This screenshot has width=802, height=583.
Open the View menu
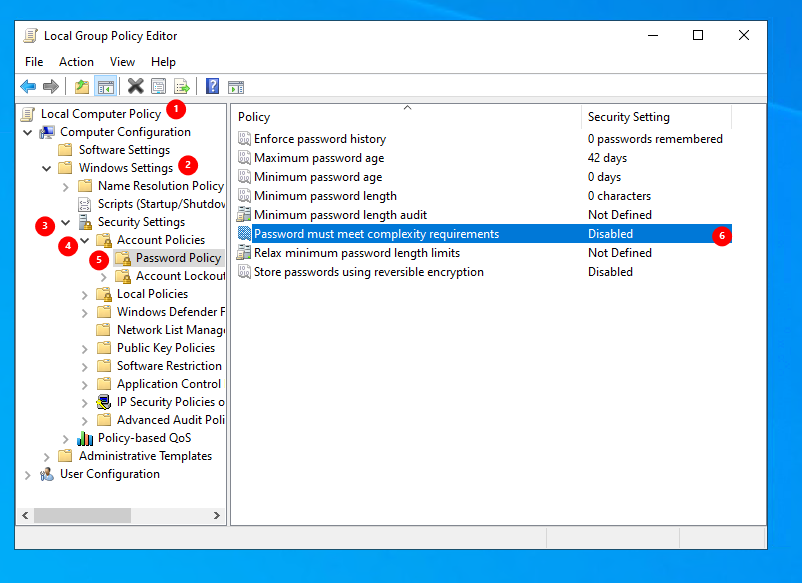[x=122, y=62]
